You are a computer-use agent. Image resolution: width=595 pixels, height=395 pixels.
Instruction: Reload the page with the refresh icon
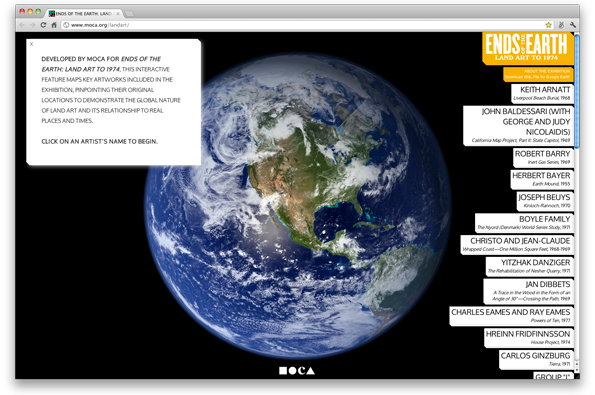43,25
